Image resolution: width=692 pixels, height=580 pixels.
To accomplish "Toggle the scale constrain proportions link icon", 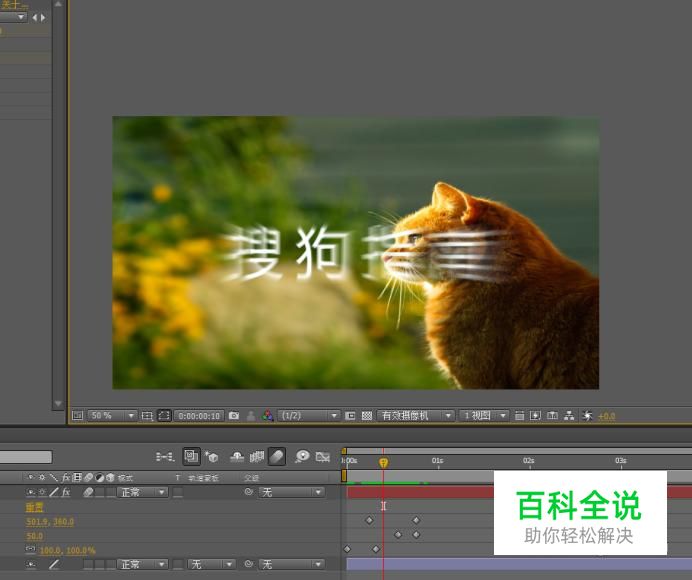I will [x=30, y=549].
